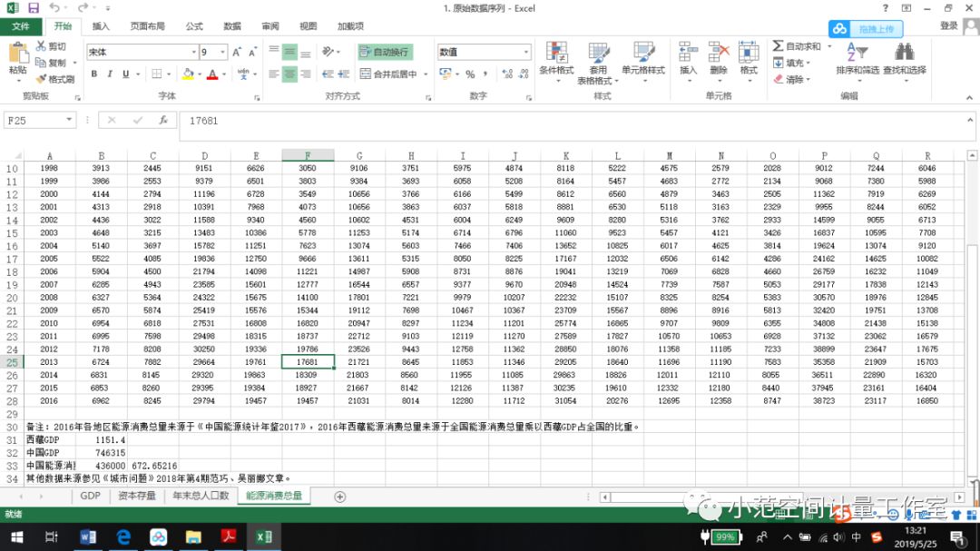
Task: Decrease decimal places
Action: tap(524, 74)
